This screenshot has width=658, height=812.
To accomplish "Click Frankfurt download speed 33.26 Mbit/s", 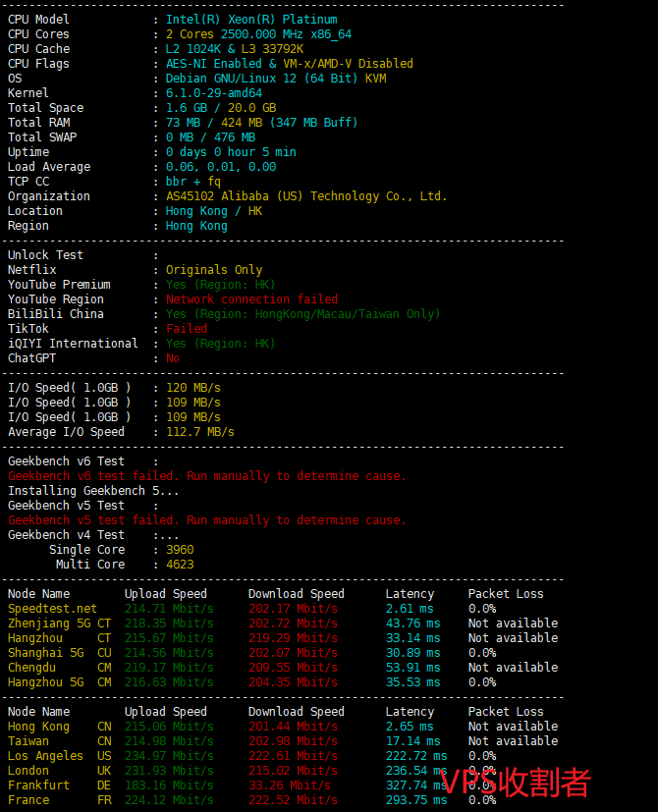I will pyautogui.click(x=293, y=785).
